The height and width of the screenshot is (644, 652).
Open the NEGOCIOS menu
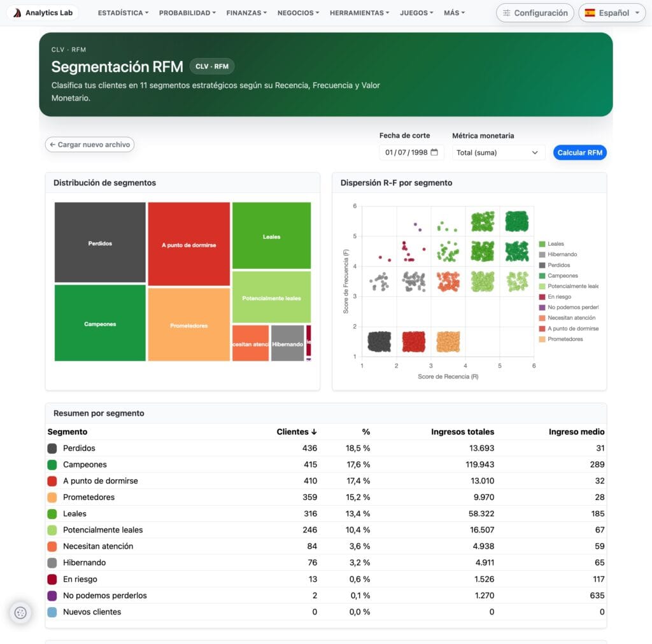click(x=299, y=13)
